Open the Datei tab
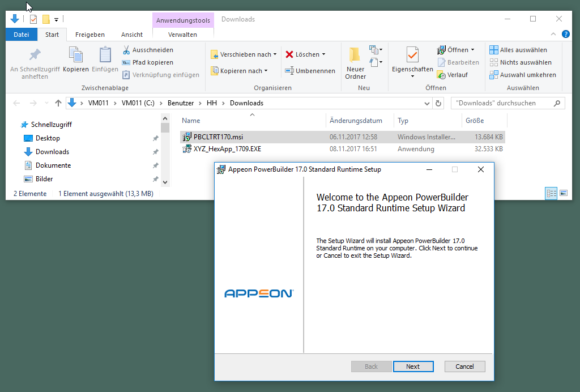The image size is (580, 392). click(22, 35)
